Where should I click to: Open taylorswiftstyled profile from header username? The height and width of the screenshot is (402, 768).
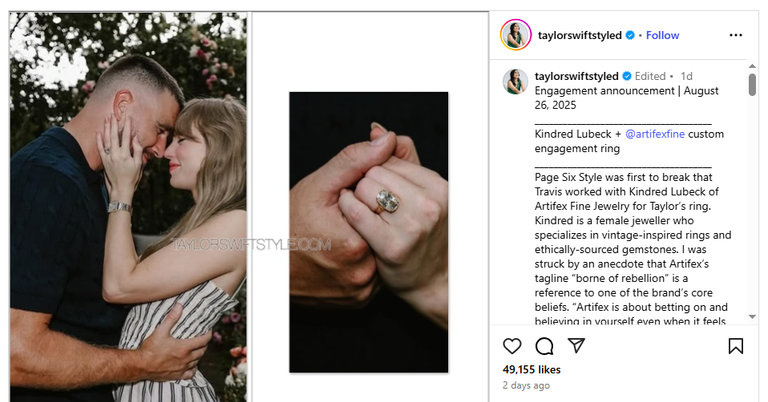(579, 35)
